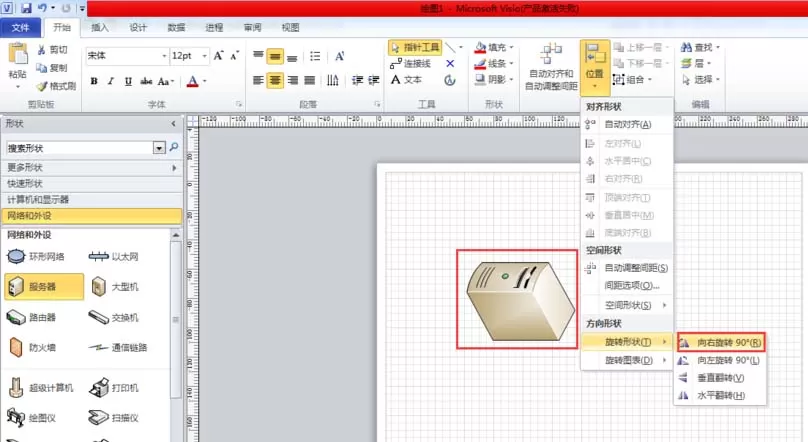Select the Connector tool 连接线

[410, 63]
